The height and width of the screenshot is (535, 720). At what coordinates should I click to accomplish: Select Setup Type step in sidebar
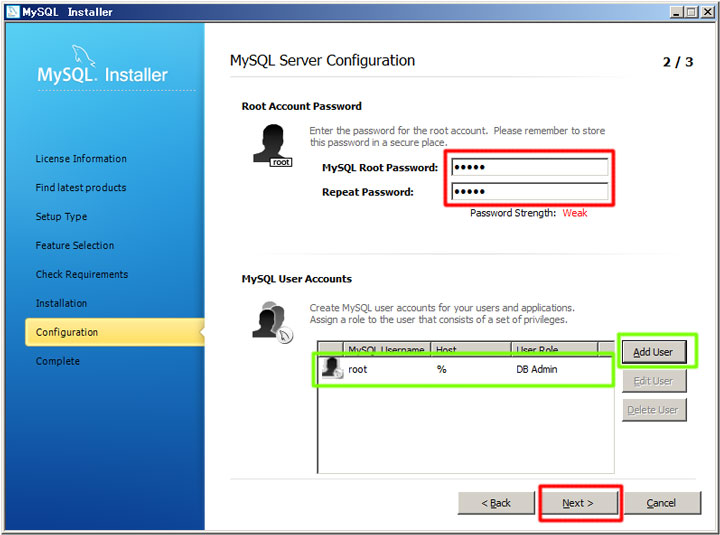(62, 217)
